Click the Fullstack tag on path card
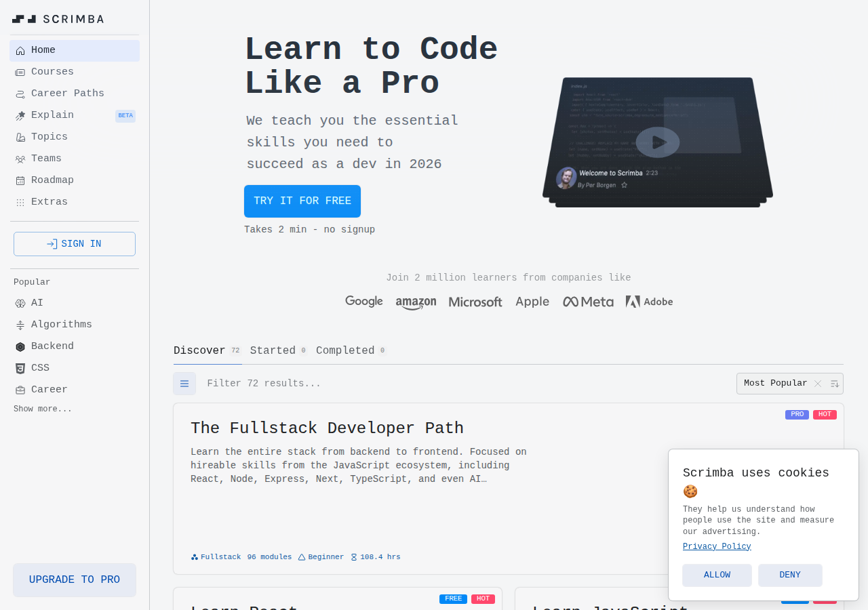 (216, 557)
